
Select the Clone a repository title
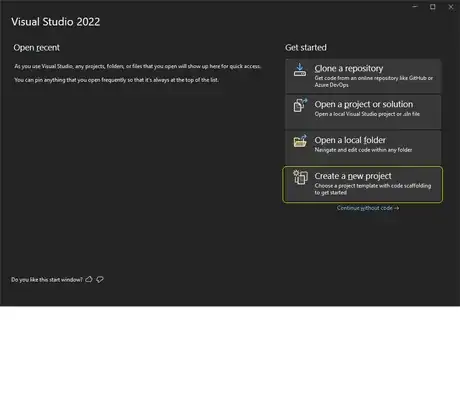[349, 68]
